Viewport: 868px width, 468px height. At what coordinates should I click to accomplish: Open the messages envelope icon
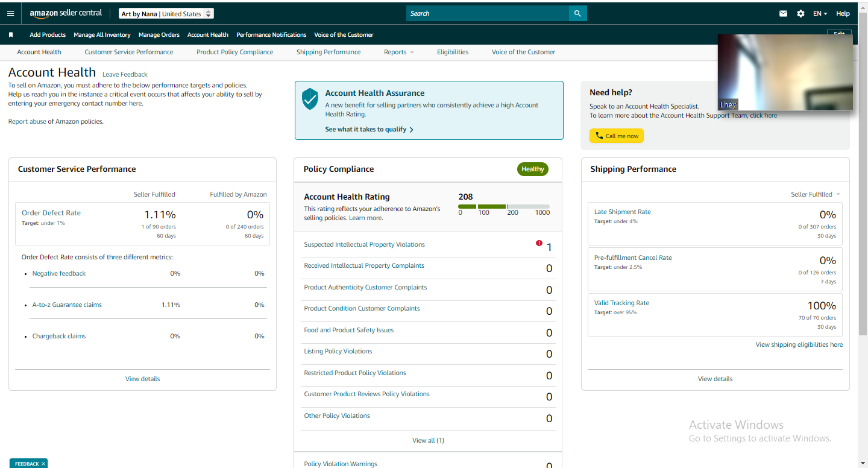click(x=783, y=13)
